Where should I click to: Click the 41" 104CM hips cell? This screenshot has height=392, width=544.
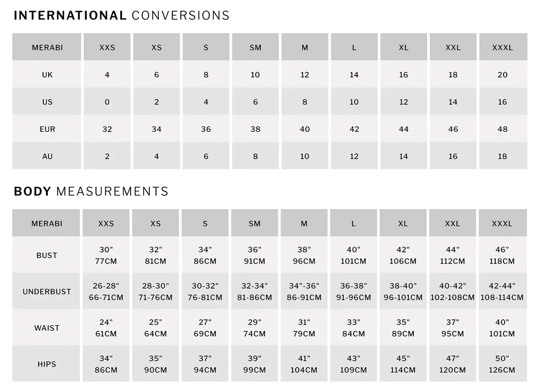point(304,364)
